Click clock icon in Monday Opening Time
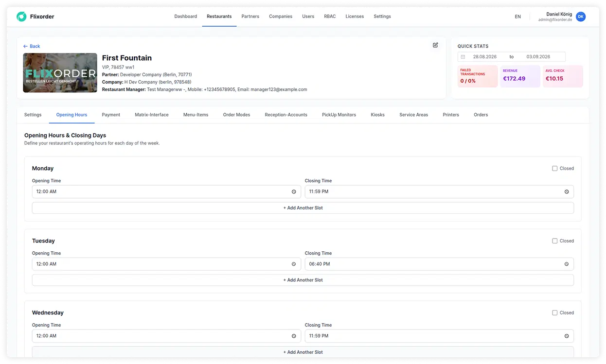The height and width of the screenshot is (364, 606). click(x=294, y=192)
